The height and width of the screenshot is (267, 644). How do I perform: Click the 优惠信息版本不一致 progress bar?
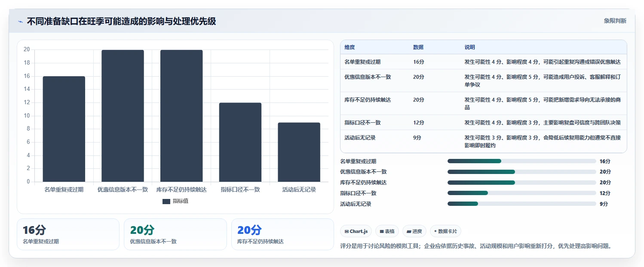521,172
